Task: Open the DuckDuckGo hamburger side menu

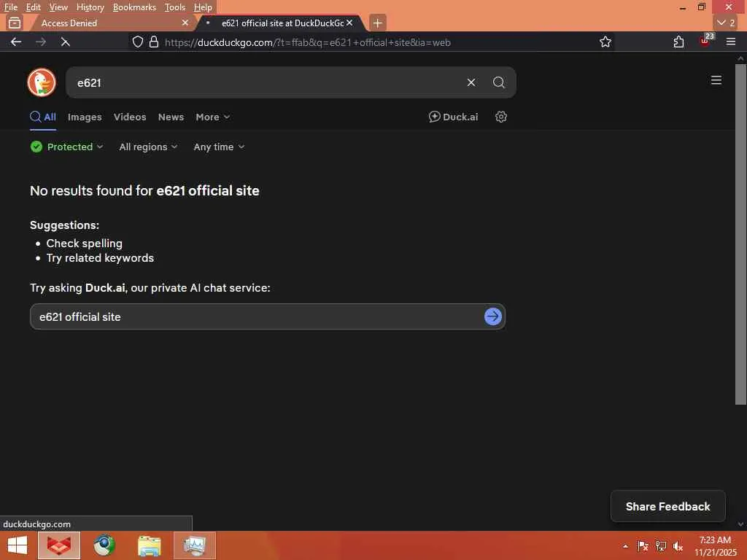Action: coord(716,80)
